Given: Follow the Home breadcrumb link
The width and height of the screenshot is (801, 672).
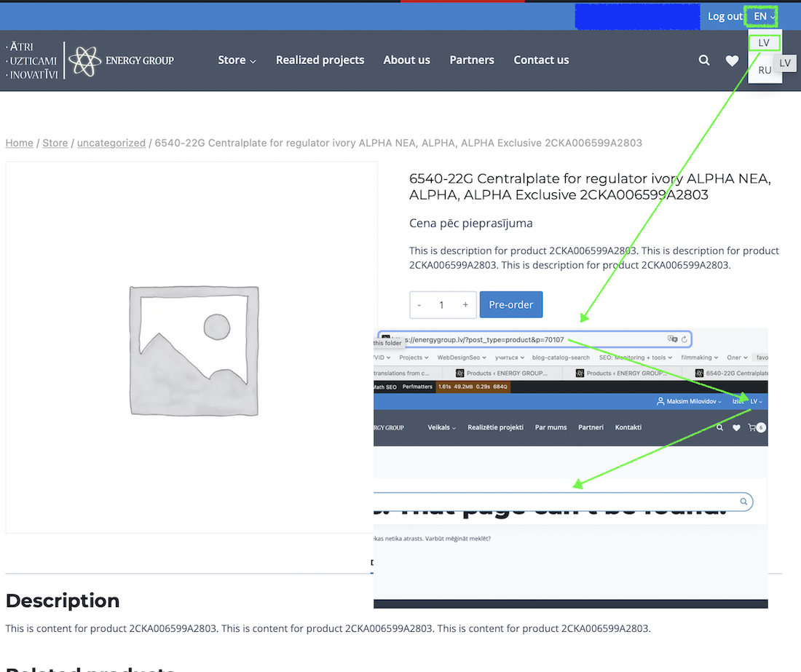Looking at the screenshot, I should pos(20,143).
